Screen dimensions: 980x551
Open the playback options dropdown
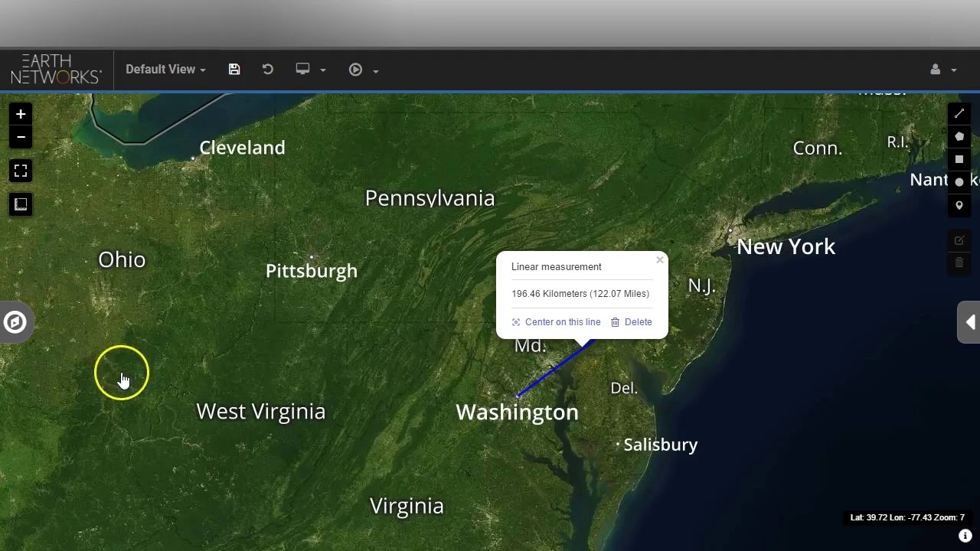[x=364, y=70]
